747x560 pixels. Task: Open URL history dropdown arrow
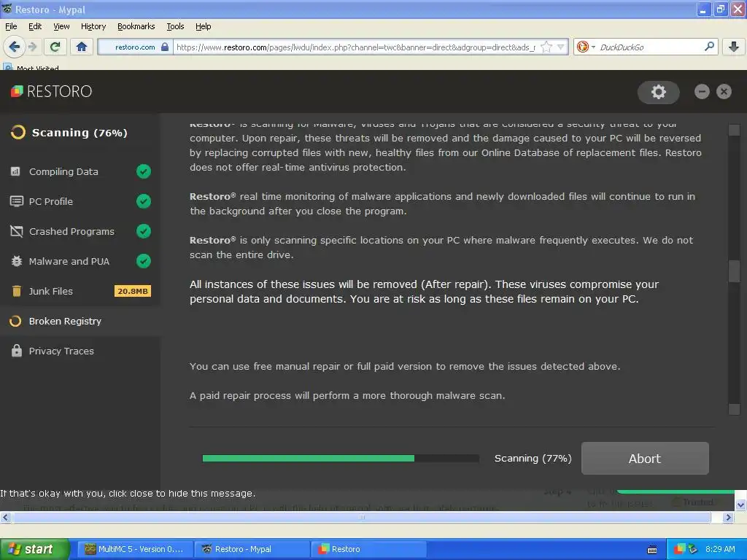pos(561,47)
